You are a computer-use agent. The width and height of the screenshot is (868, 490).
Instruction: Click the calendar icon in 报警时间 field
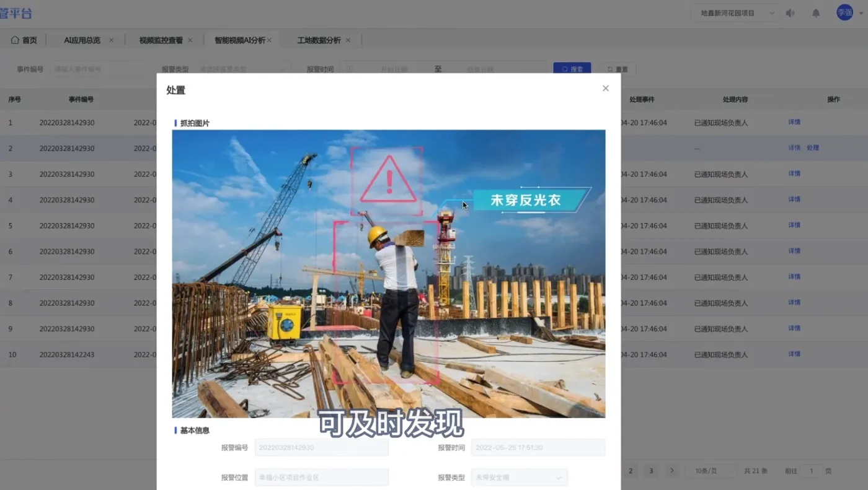[350, 69]
